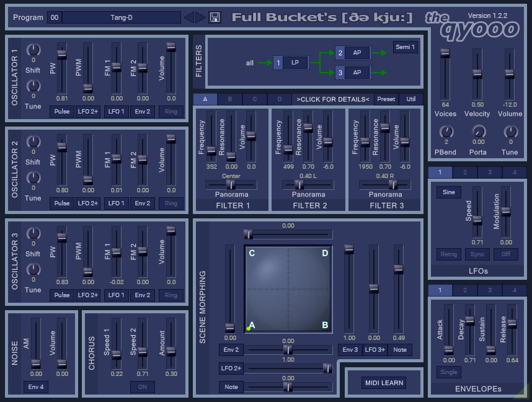The height and width of the screenshot is (402, 532).
Task: Toggle LFO Sync
Action: point(477,254)
